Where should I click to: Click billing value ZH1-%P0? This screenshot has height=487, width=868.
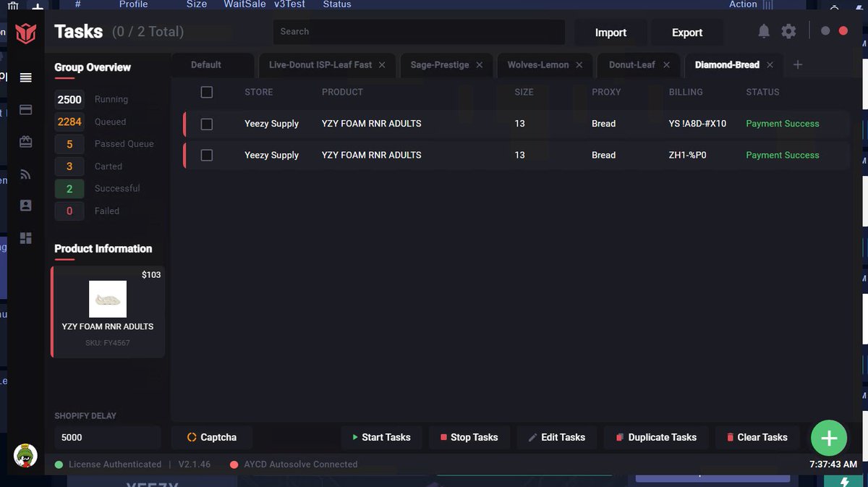(x=688, y=155)
